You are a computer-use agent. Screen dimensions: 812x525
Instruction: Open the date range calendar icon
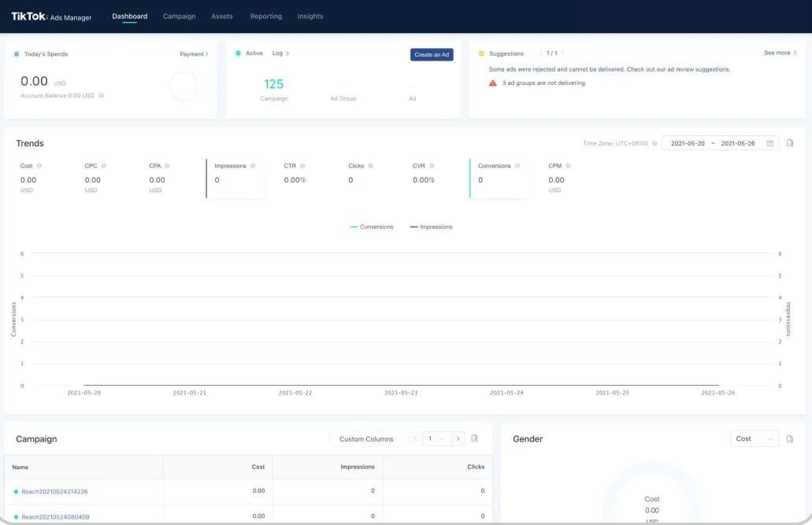pos(769,143)
